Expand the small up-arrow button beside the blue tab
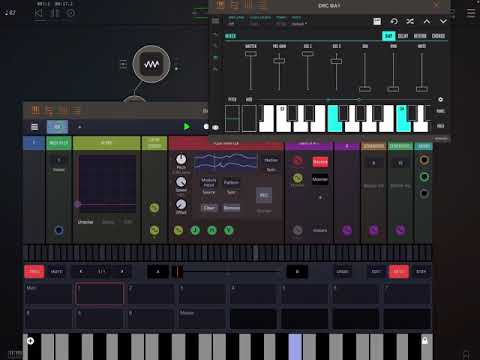This screenshot has height=360, width=480. (80, 127)
